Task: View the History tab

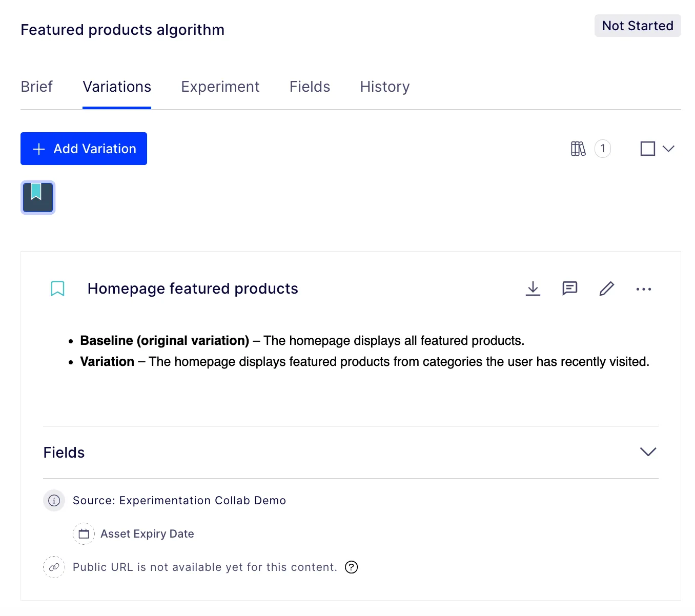Action: click(x=385, y=87)
